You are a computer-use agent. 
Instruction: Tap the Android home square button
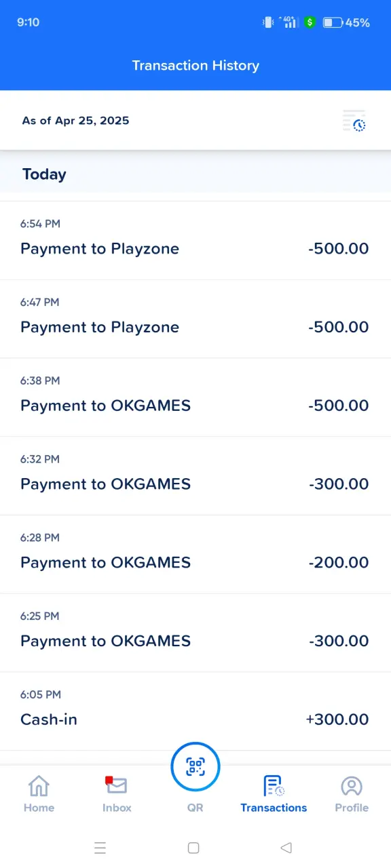pyautogui.click(x=193, y=848)
